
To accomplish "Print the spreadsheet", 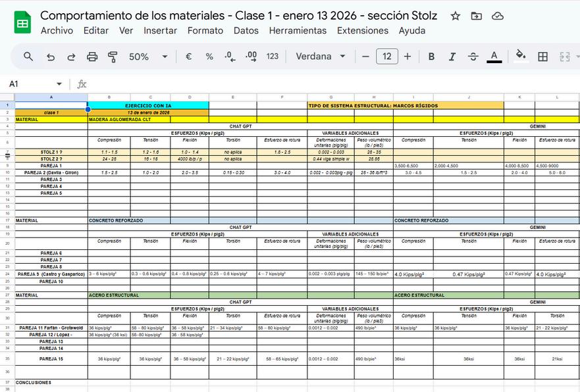I will click(x=92, y=57).
